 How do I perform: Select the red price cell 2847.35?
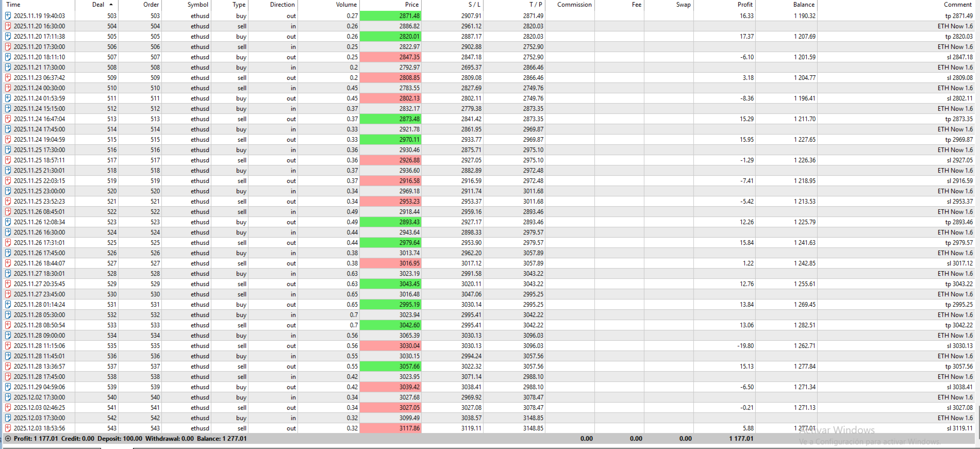tap(390, 57)
